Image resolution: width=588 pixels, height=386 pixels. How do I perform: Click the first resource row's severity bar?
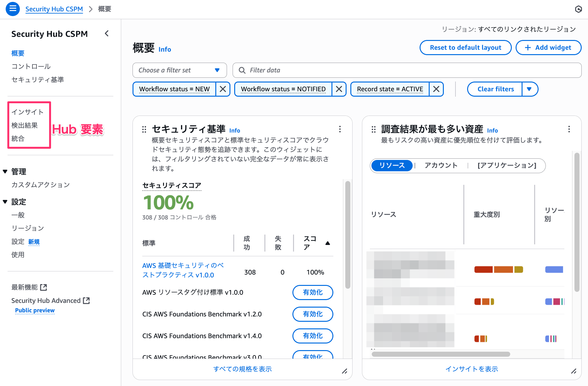point(499,270)
